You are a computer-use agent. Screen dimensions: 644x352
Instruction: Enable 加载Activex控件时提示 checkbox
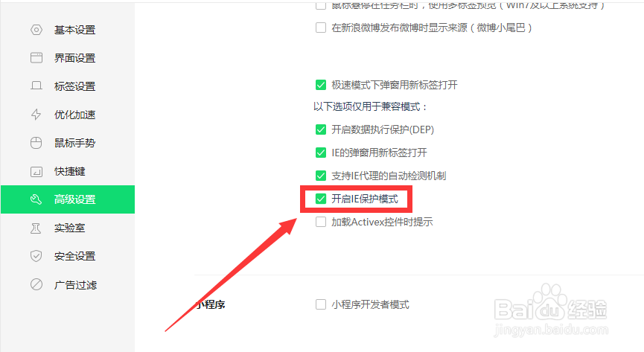(321, 222)
